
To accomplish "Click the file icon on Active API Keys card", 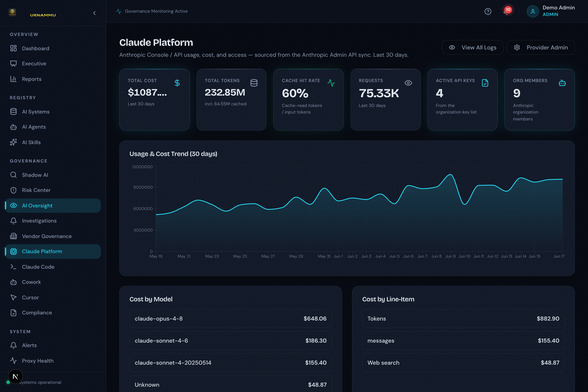I will (485, 83).
